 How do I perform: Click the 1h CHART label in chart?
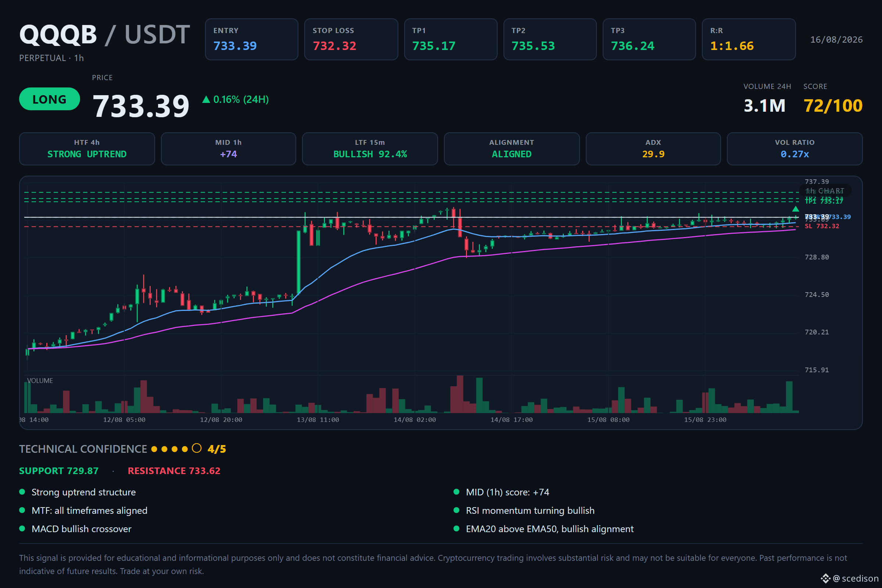[825, 191]
